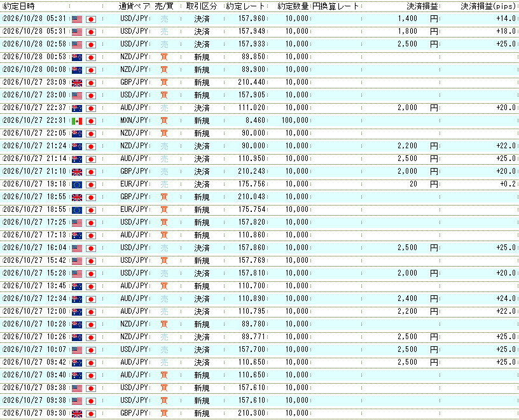The image size is (519, 420).
Task: Select the date cell 2026/10/27 16:04
Action: [x=34, y=248]
